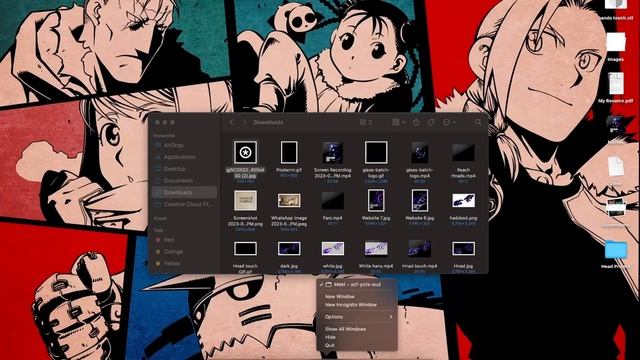Open the Group By dropdown in Finder toolbar
This screenshot has height=360, width=640.
pos(398,122)
